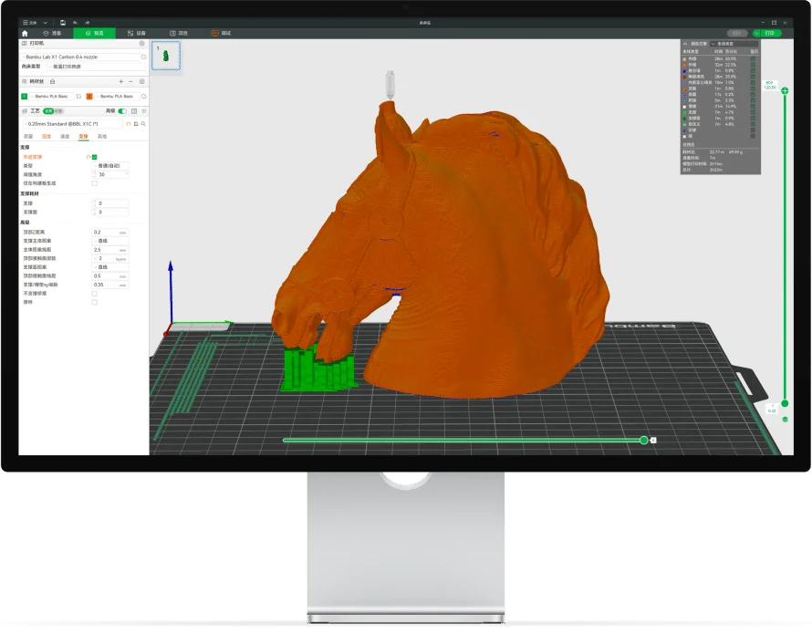This screenshot has height=644, width=812.
Task: Click the Home icon in top bar
Action: pos(25,33)
